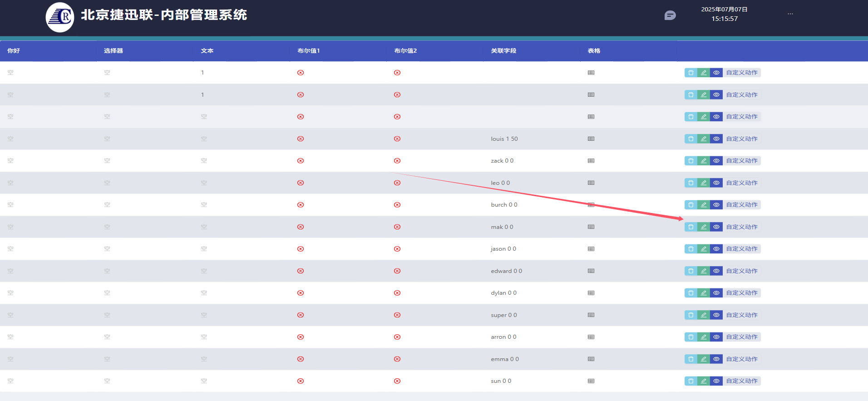Delete the mak 0 0 row
The width and height of the screenshot is (868, 401).
(x=691, y=227)
